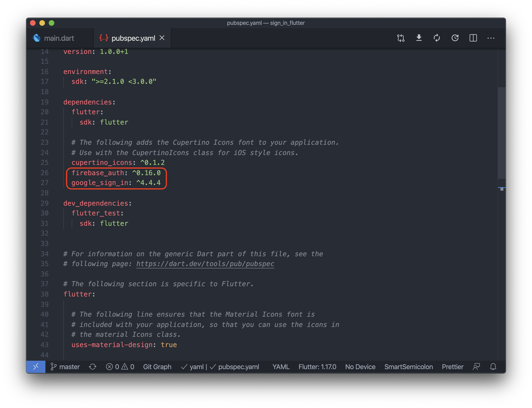This screenshot has height=408, width=532.
Task: Click the Upgrade Packages refresh icon
Action: [x=437, y=38]
